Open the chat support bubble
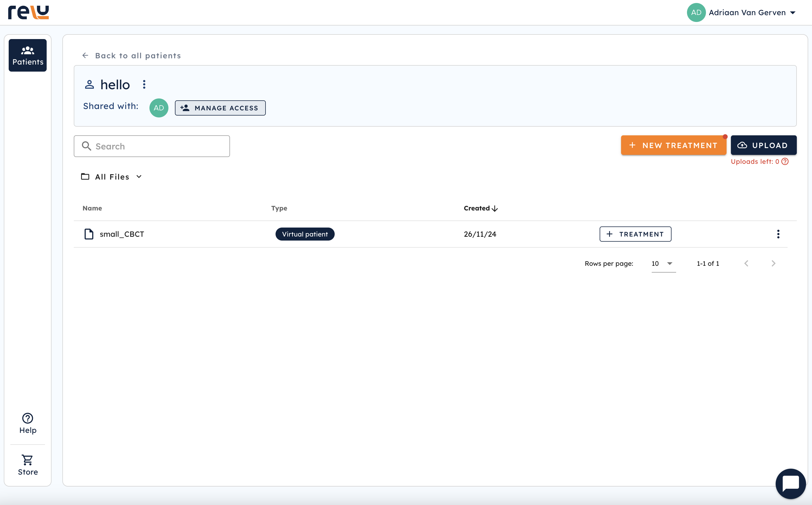Image resolution: width=812 pixels, height=505 pixels. (790, 483)
